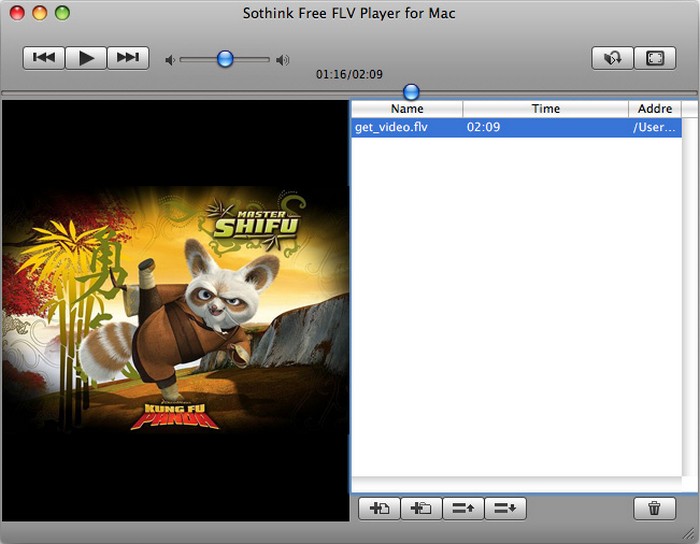Click the 02:09 duration cell
The image size is (700, 544).
pos(483,128)
